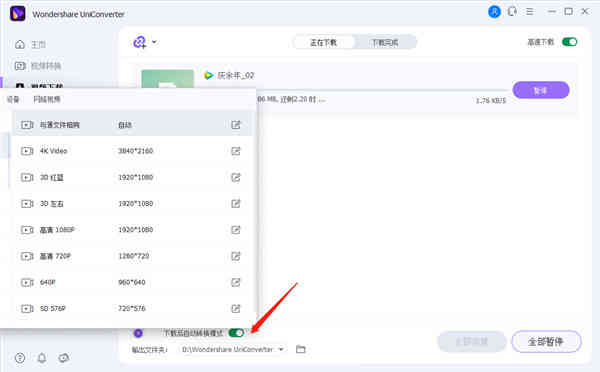
Task: Click the 3840*2160 resolution text
Action: tap(135, 151)
